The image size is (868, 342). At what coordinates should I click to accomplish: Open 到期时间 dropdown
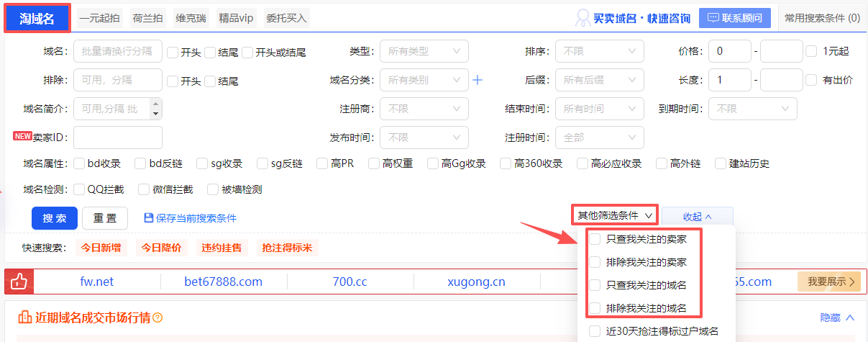pos(753,109)
